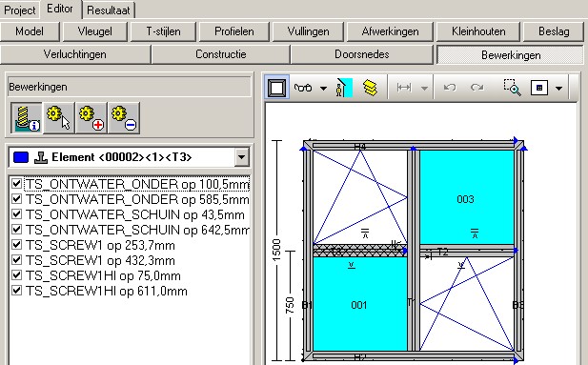588x365 pixels.
Task: Click the frame outline view button
Action: tap(276, 88)
